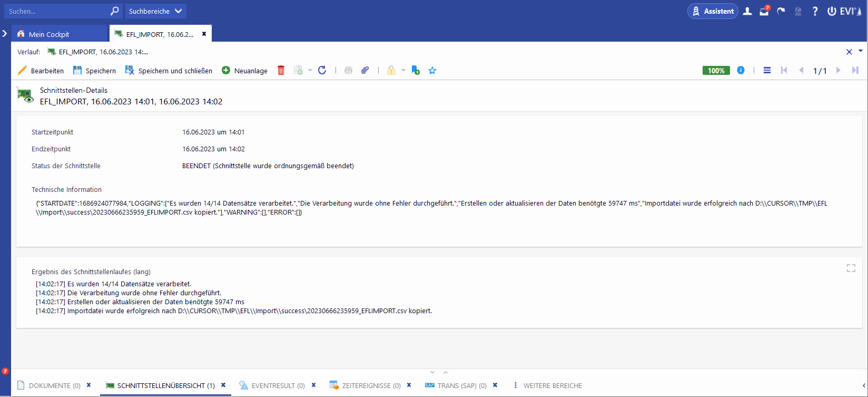868x397 pixels.
Task: Click the bookmark-add icon in the toolbar
Action: (416, 71)
